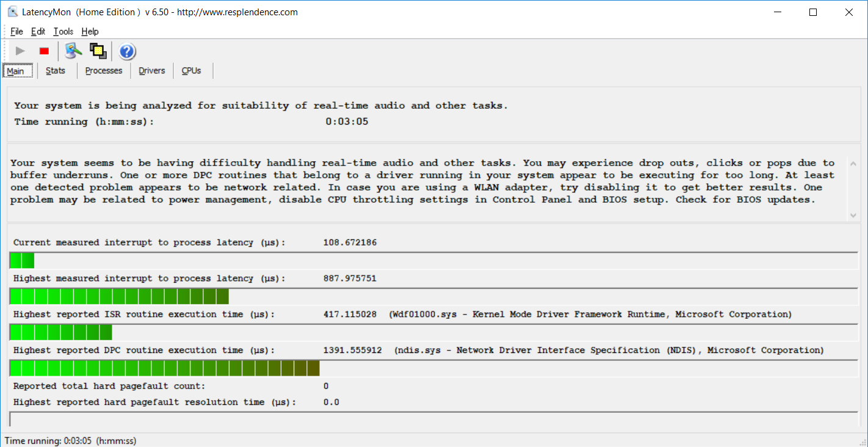Click the LatencyMon app icon in title bar
Screen dimensions: 868x447
point(12,12)
